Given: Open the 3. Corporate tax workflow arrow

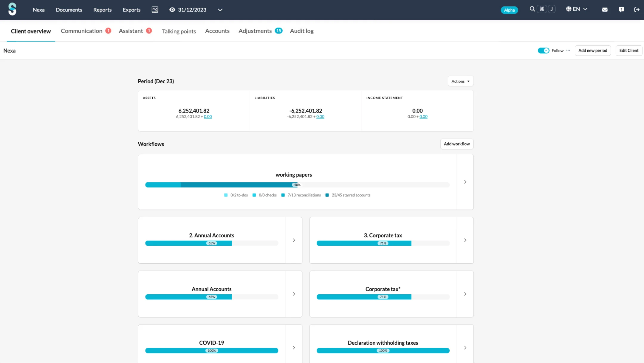Looking at the screenshot, I should (465, 240).
